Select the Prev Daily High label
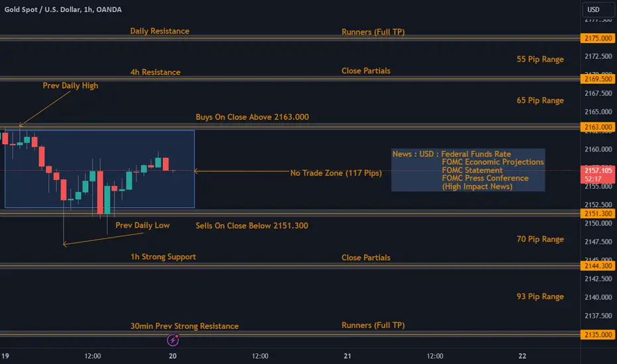Image resolution: width=617 pixels, height=364 pixels. pyautogui.click(x=70, y=86)
